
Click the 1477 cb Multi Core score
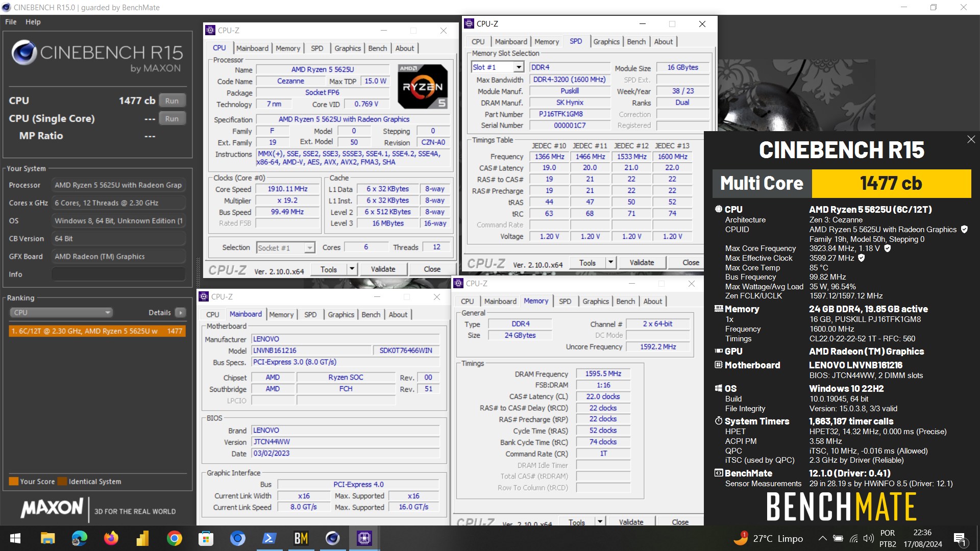pyautogui.click(x=891, y=183)
